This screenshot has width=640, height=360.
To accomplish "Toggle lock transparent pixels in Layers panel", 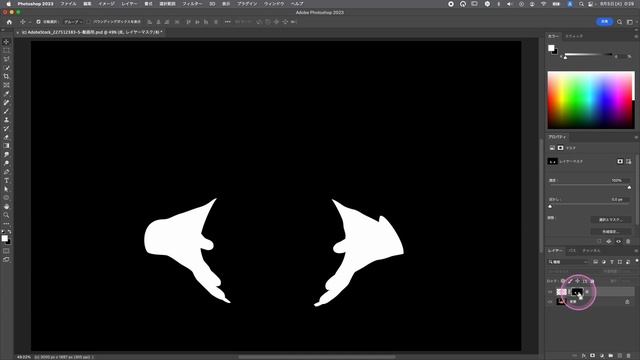I will point(563,281).
